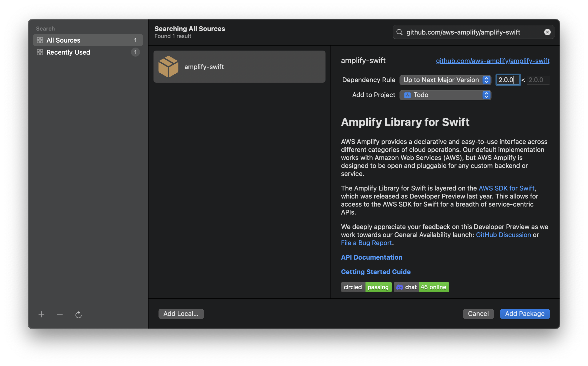Click the magnifying glass search icon
Screen dimensions: 588x366
399,32
